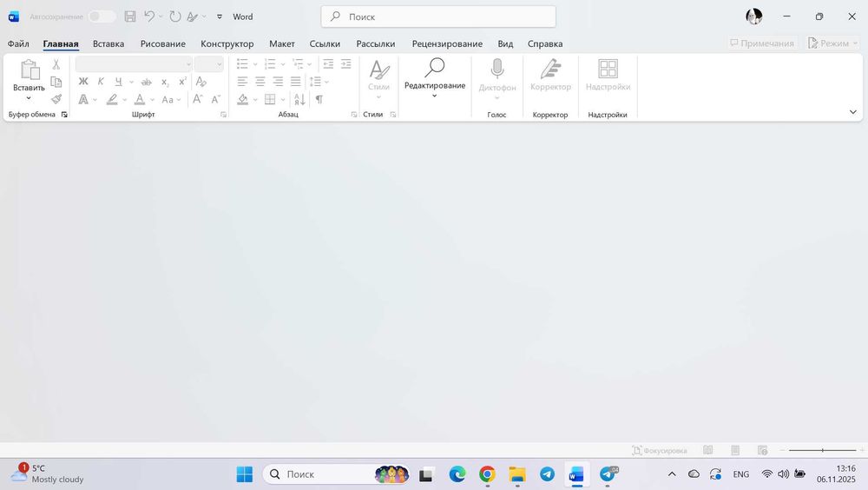Click the Paste clipboard icon
Image resolution: width=868 pixels, height=490 pixels.
30,70
